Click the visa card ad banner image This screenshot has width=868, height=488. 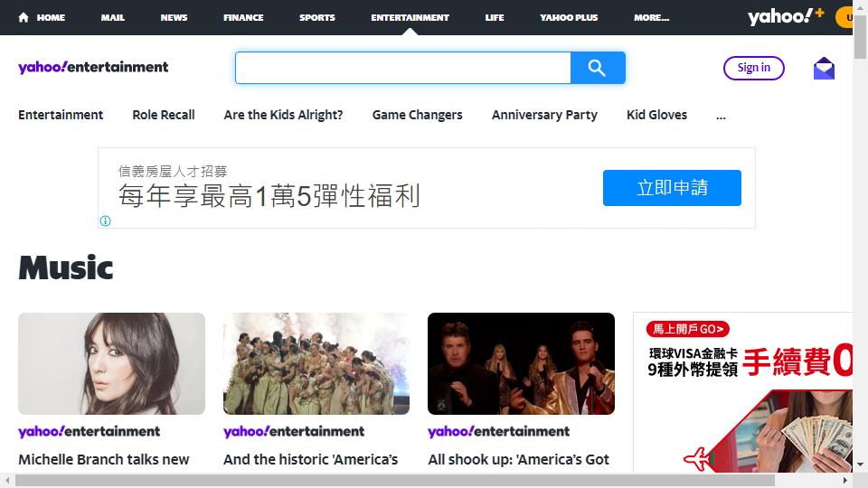coord(743,393)
